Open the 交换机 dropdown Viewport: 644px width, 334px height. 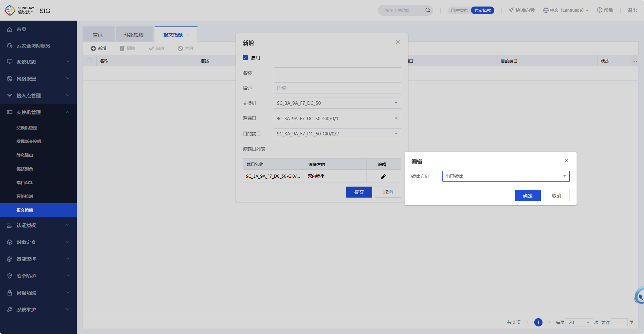click(x=337, y=103)
